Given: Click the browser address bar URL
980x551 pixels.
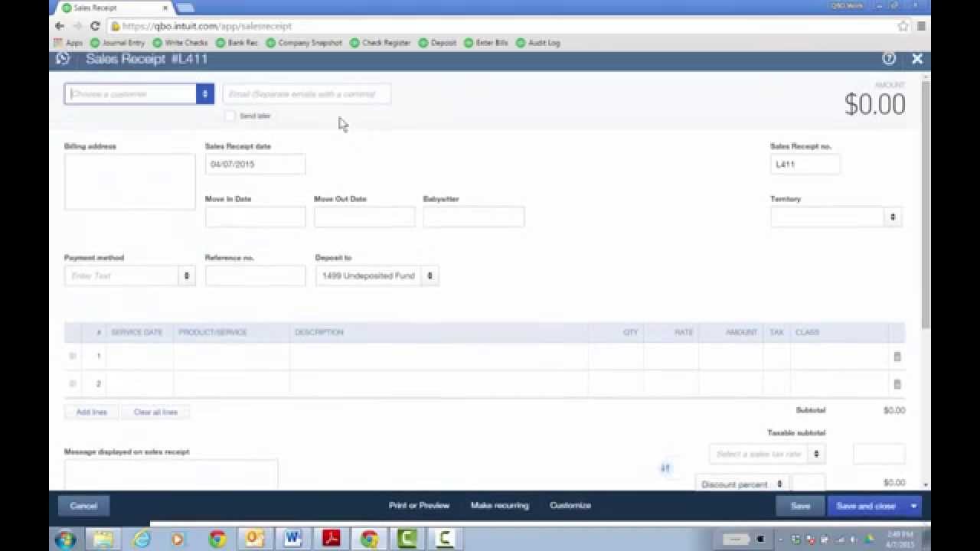Looking at the screenshot, I should [207, 25].
